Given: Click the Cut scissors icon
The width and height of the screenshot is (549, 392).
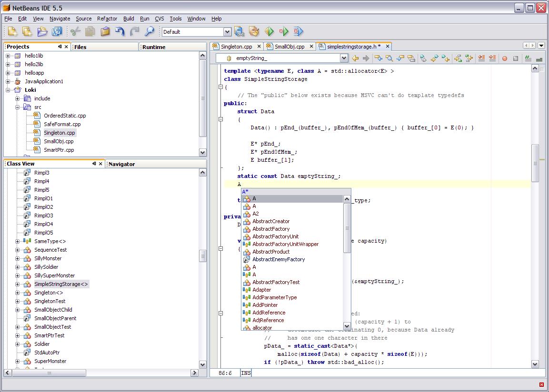Looking at the screenshot, I should pos(75,31).
